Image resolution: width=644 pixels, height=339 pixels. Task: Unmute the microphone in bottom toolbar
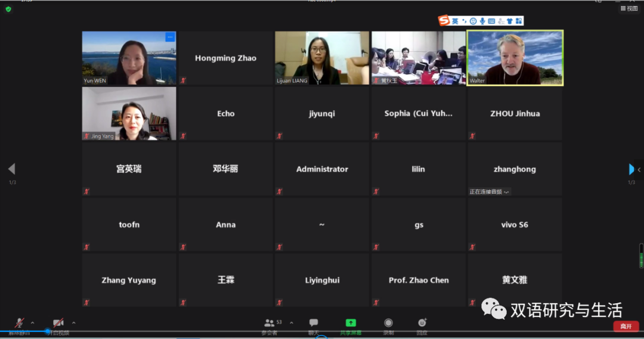click(20, 323)
